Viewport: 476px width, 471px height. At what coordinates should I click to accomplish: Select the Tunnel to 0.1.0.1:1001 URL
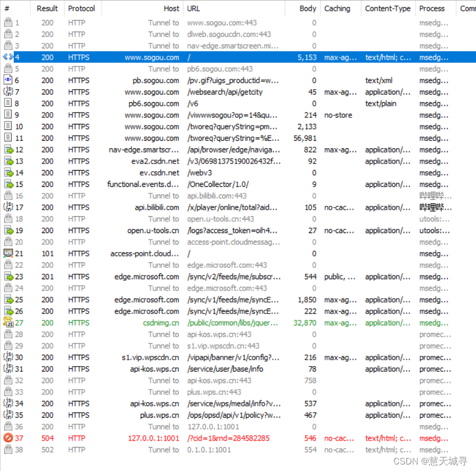point(209,449)
